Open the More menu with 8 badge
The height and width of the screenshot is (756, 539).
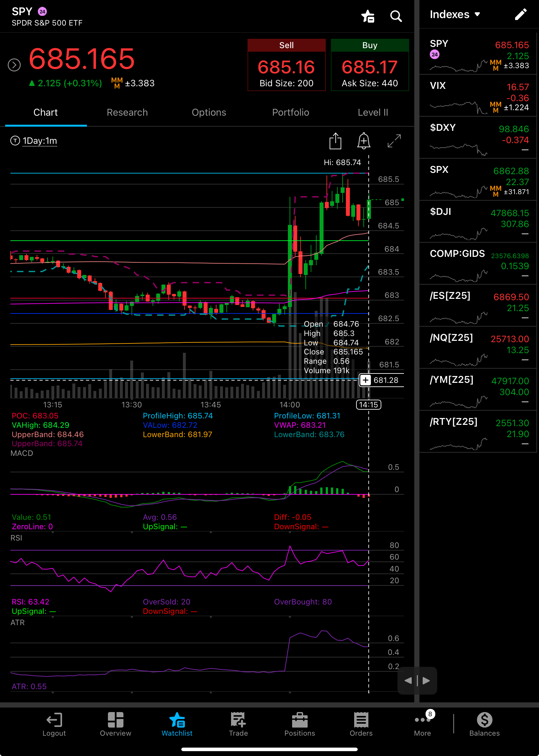[422, 723]
